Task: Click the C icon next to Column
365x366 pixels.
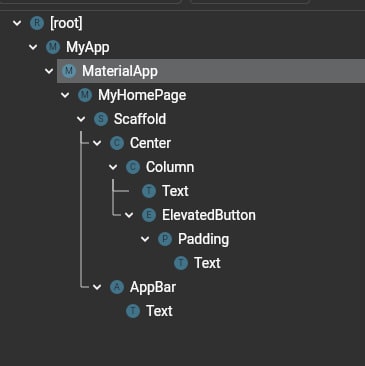Action: [133, 167]
